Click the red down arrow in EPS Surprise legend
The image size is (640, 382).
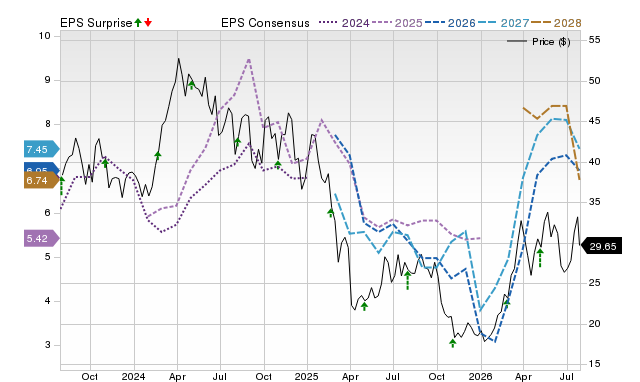148,22
